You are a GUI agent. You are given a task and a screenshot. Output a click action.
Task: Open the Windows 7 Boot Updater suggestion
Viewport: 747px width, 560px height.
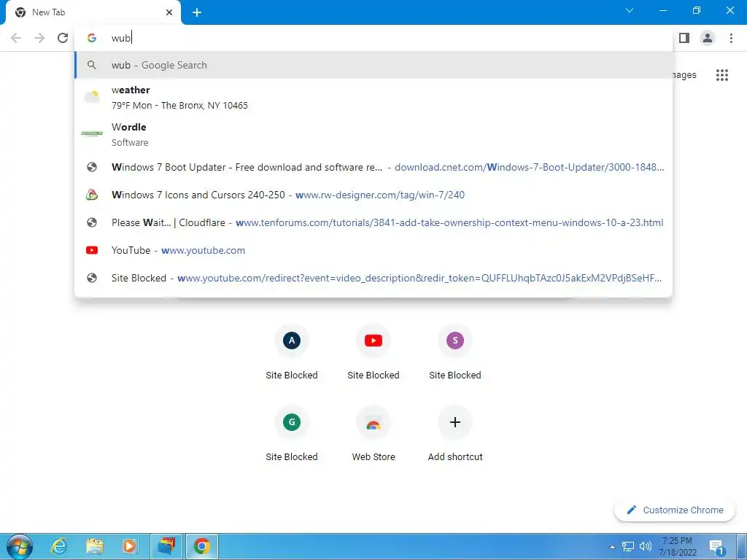pyautogui.click(x=373, y=167)
